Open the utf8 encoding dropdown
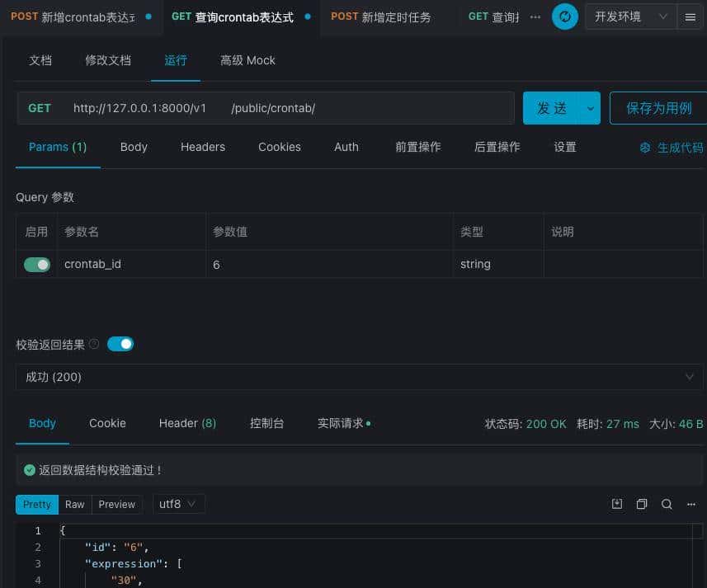 point(178,503)
